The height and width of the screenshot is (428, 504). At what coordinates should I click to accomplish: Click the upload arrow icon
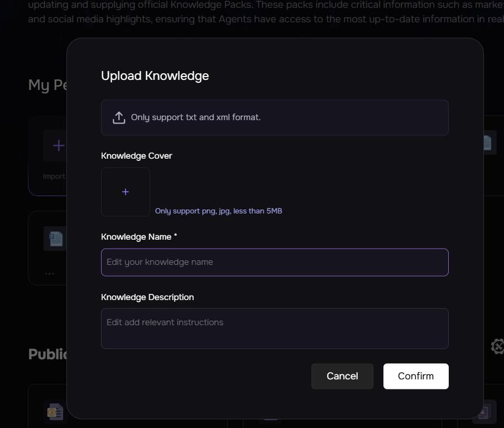coord(118,117)
